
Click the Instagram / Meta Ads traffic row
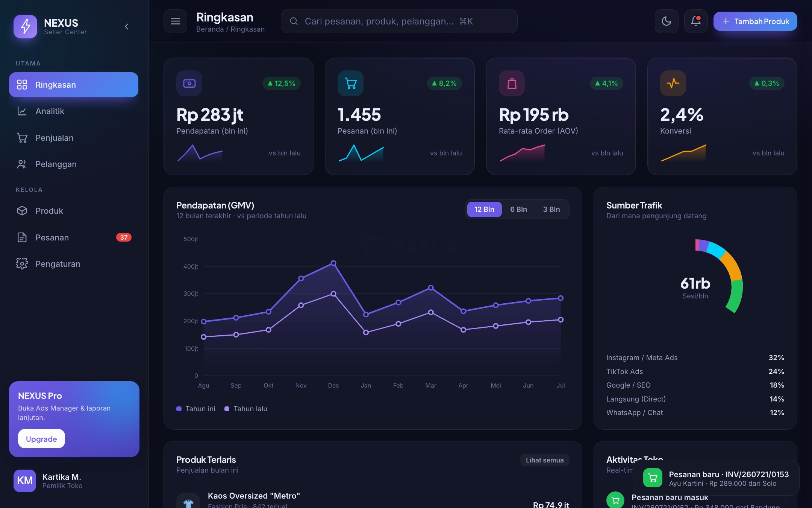pyautogui.click(x=695, y=357)
